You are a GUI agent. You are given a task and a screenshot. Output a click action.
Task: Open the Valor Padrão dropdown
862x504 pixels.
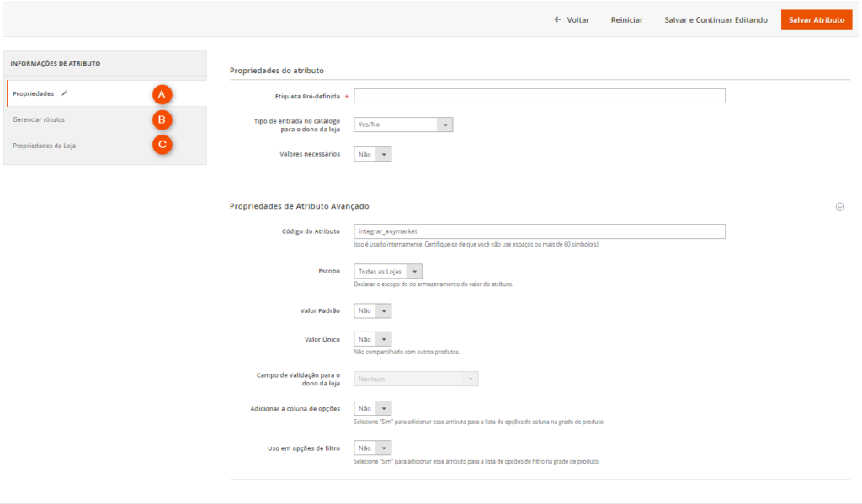[372, 311]
